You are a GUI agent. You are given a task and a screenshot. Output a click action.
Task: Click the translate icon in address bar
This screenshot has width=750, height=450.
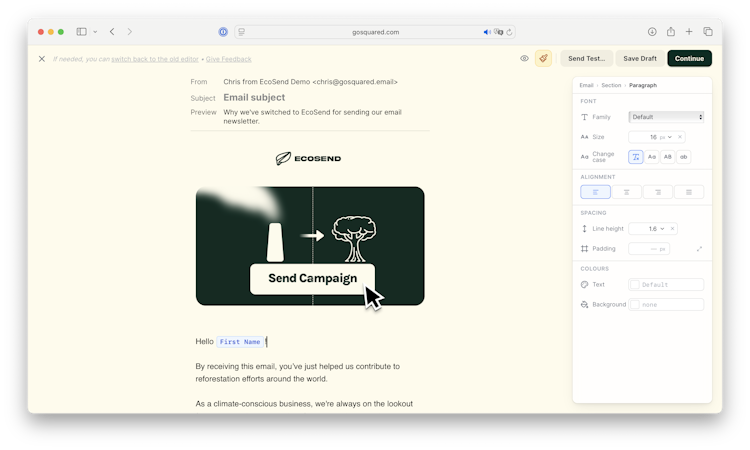point(498,32)
